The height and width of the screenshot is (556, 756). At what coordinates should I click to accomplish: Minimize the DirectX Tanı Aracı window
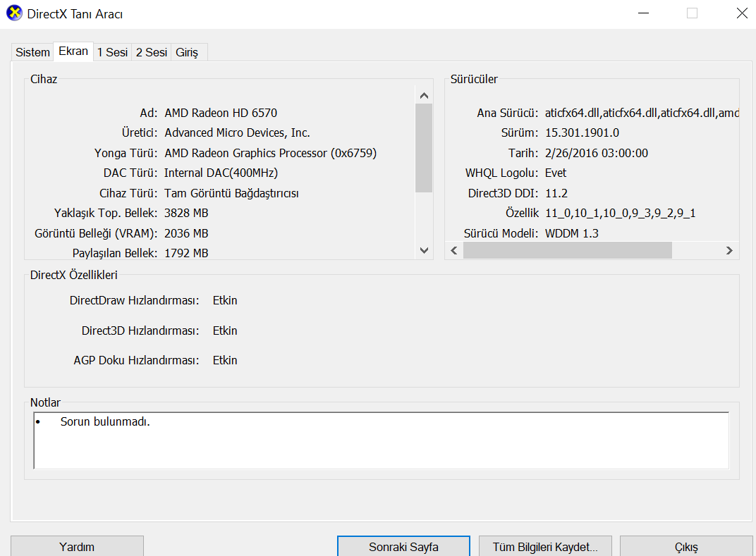click(x=644, y=13)
